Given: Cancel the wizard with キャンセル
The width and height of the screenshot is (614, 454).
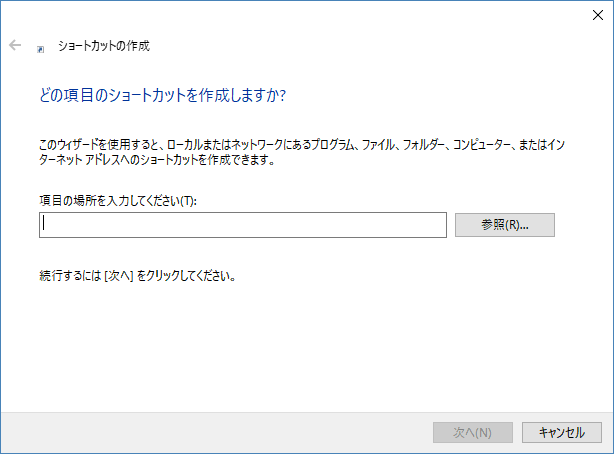Looking at the screenshot, I should pos(562,432).
